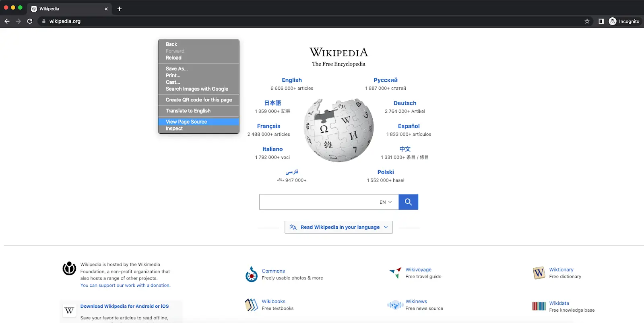
Task: Open the Persian فارسی Wikipedia link
Action: [x=292, y=172]
